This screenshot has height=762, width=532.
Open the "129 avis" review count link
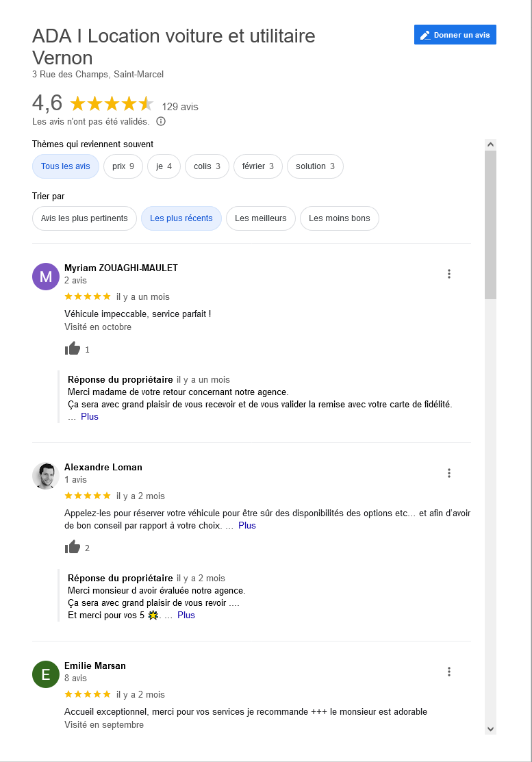180,107
